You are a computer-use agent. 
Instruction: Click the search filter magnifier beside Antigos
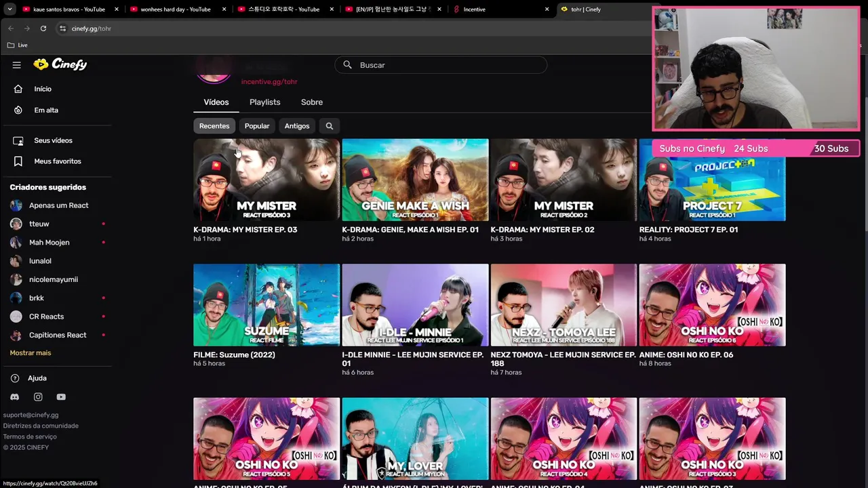pos(330,126)
